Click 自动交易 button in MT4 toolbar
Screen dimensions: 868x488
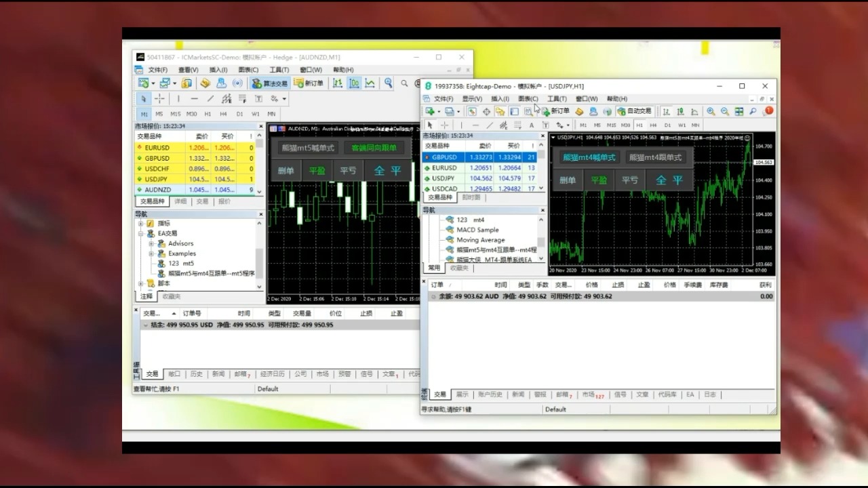[634, 111]
